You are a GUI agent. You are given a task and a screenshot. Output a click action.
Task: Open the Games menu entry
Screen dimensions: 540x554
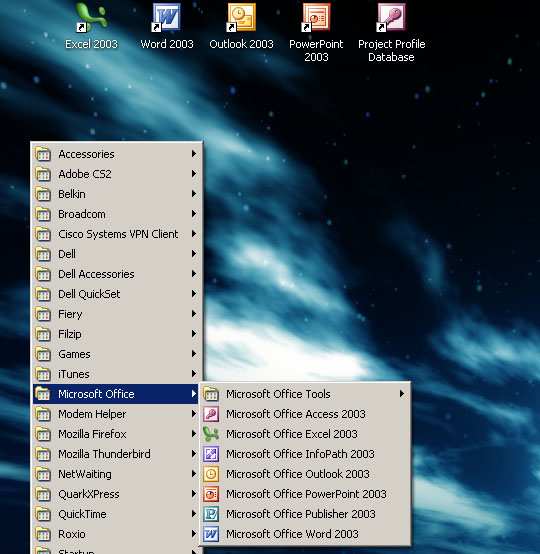tap(116, 354)
